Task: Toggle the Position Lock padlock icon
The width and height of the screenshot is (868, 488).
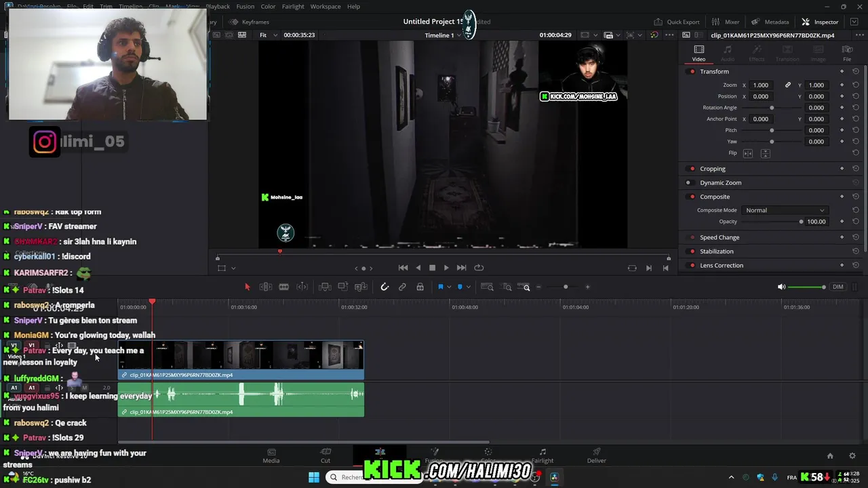Action: point(420,287)
